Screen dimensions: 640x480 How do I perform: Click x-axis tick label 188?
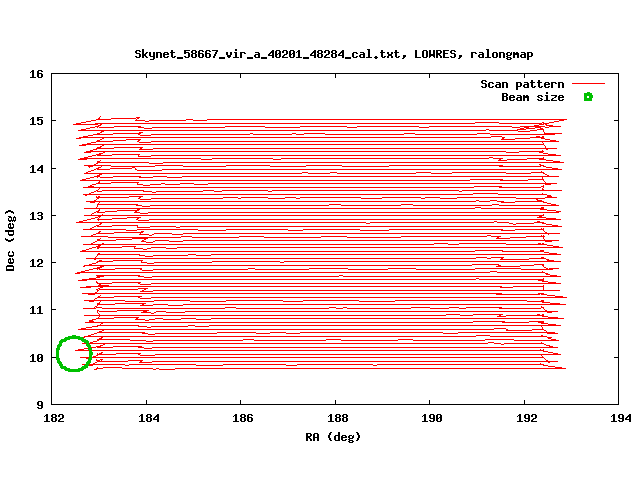coord(338,418)
